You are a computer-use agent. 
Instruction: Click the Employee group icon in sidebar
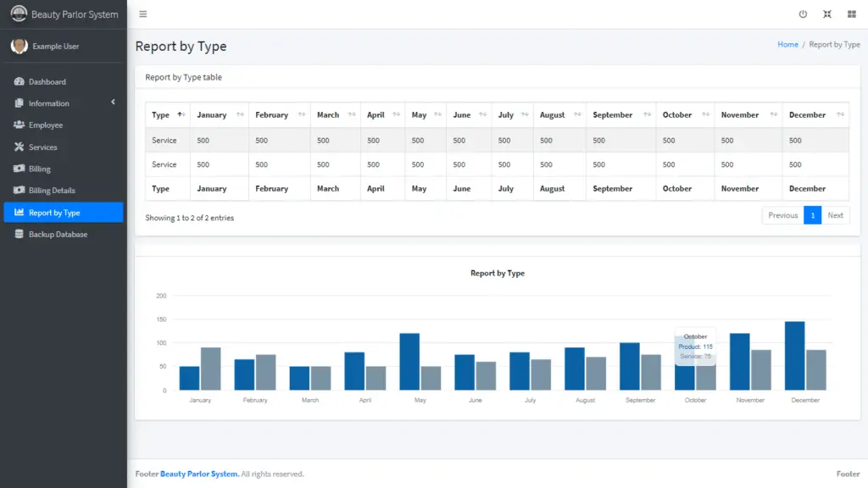click(x=19, y=125)
